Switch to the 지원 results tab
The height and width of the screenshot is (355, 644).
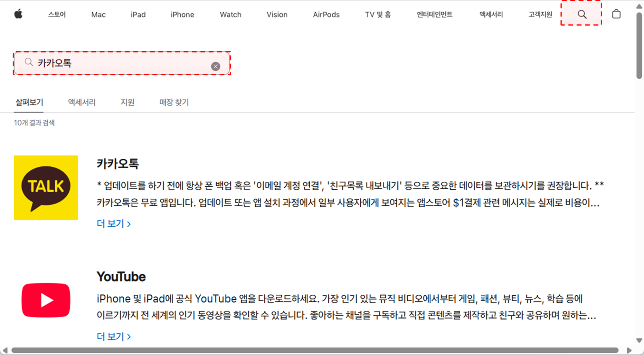[128, 102]
